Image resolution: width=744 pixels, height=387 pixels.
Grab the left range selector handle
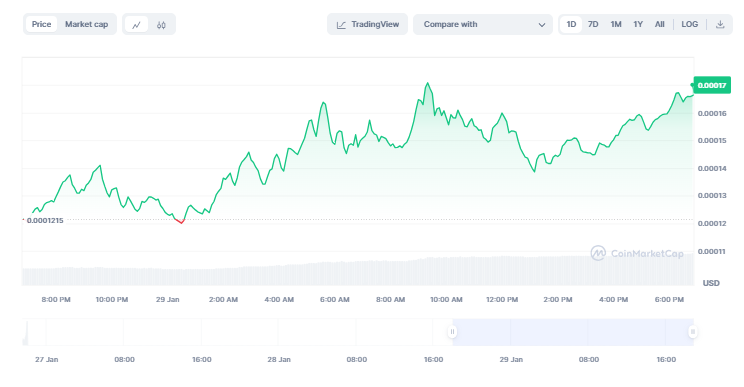tap(452, 332)
